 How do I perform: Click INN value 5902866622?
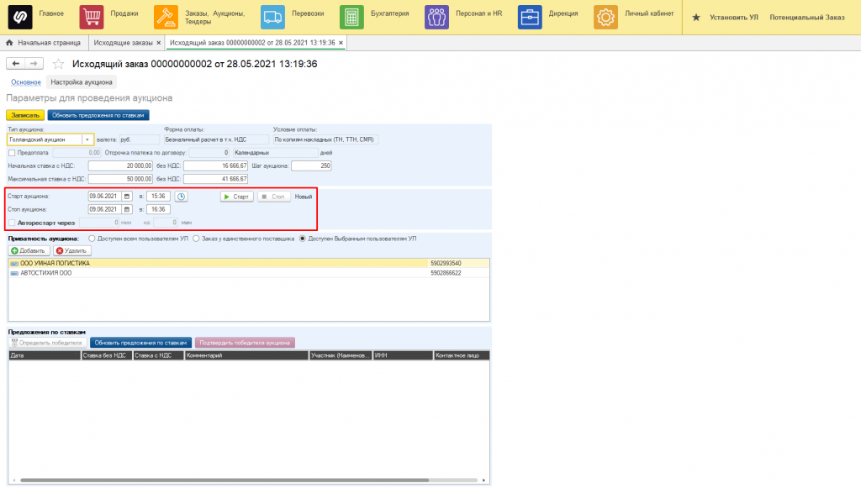point(446,273)
